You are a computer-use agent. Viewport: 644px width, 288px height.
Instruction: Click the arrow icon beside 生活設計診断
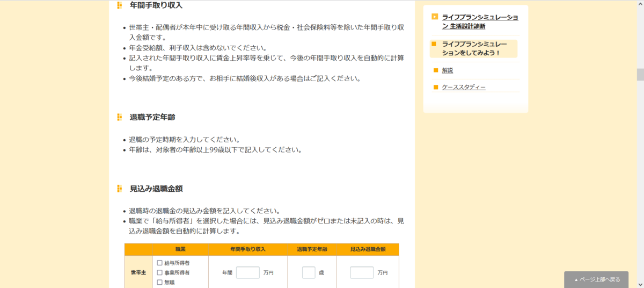click(x=435, y=17)
